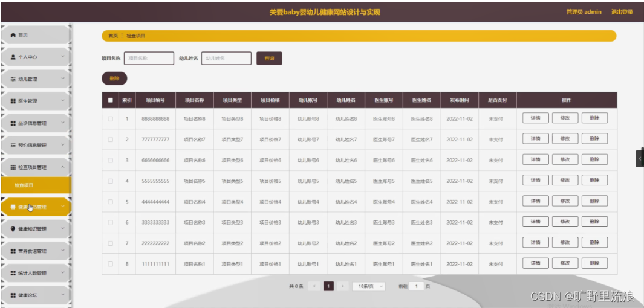The width and height of the screenshot is (644, 308).
Task: Click the 健康论坛 grid icon
Action: point(13,295)
